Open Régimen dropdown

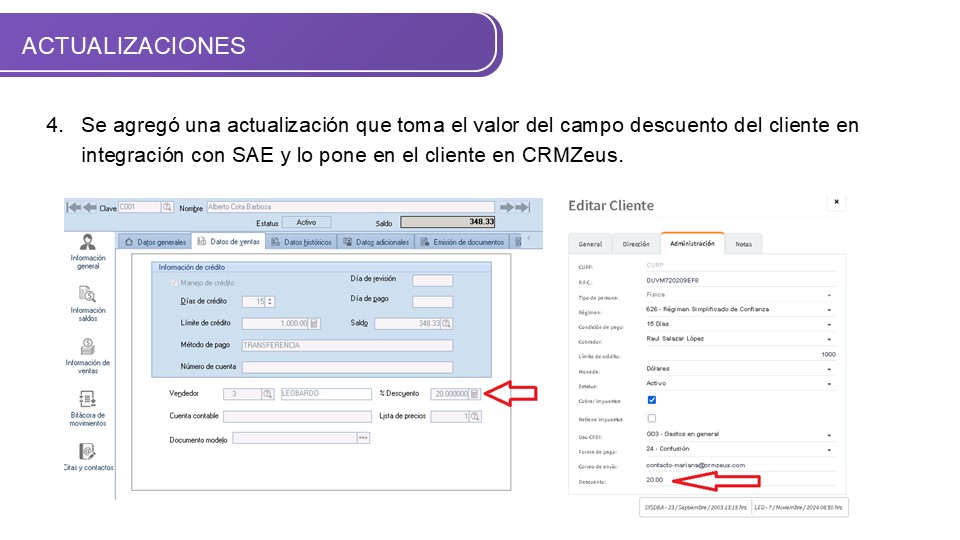[740, 310]
